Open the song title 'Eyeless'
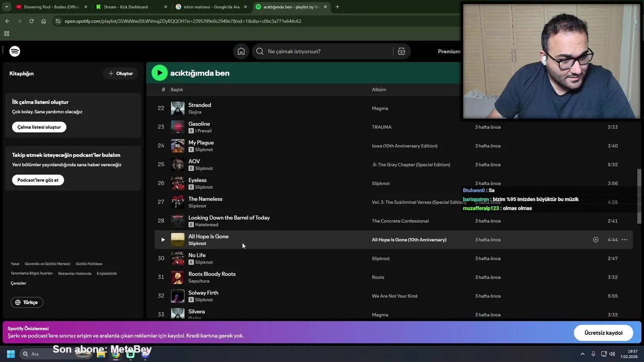 click(197, 180)
